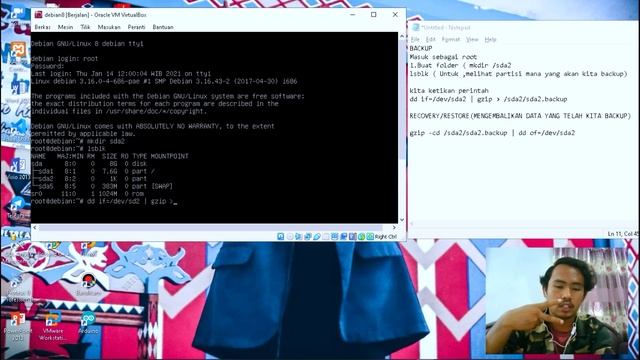Click the video capture icon in VirtualBox status bar
This screenshot has height=360, width=640.
344,236
